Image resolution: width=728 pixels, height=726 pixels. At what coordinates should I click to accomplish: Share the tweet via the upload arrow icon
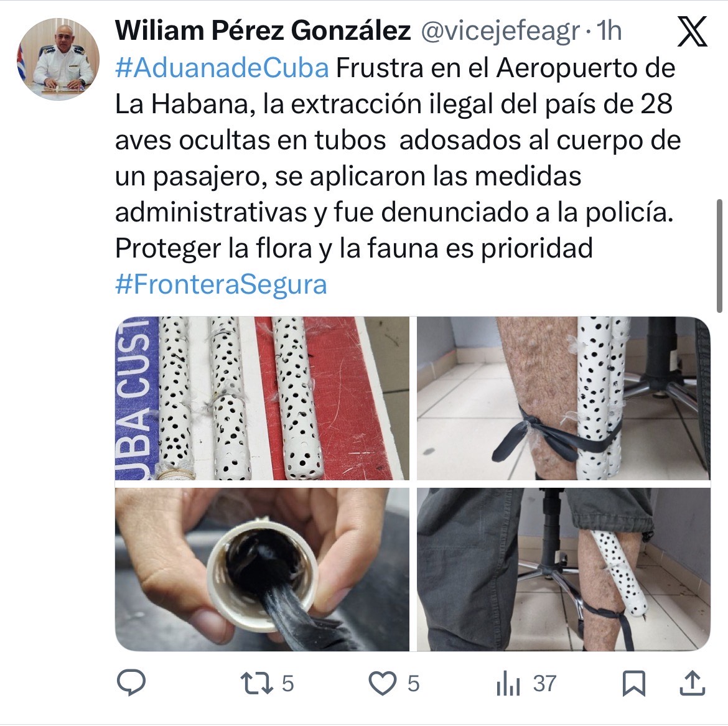(x=693, y=683)
